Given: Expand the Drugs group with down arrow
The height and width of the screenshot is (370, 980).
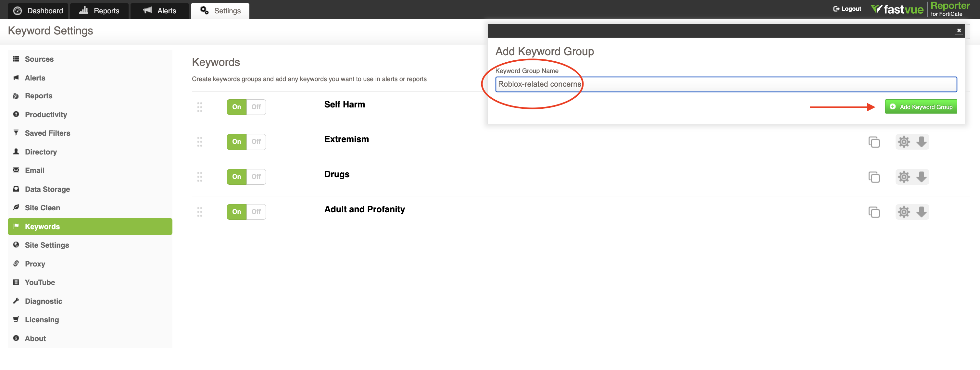Looking at the screenshot, I should pyautogui.click(x=921, y=177).
